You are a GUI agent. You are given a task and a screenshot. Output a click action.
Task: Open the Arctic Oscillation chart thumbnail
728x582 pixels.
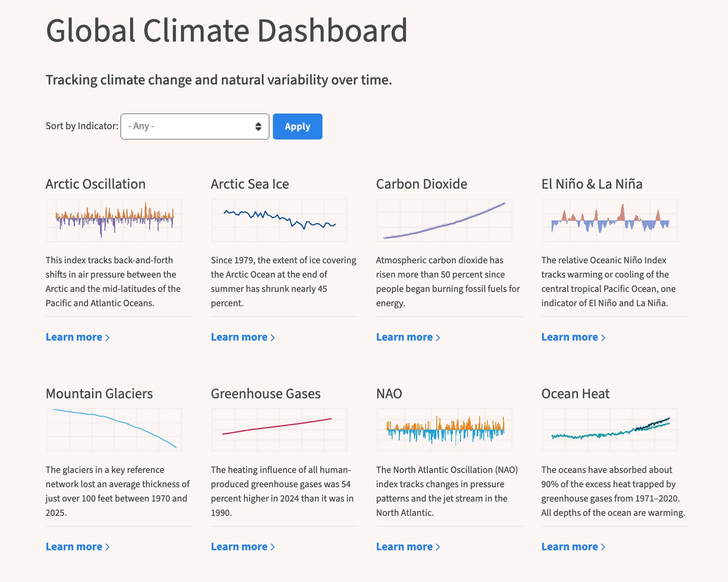pyautogui.click(x=114, y=220)
